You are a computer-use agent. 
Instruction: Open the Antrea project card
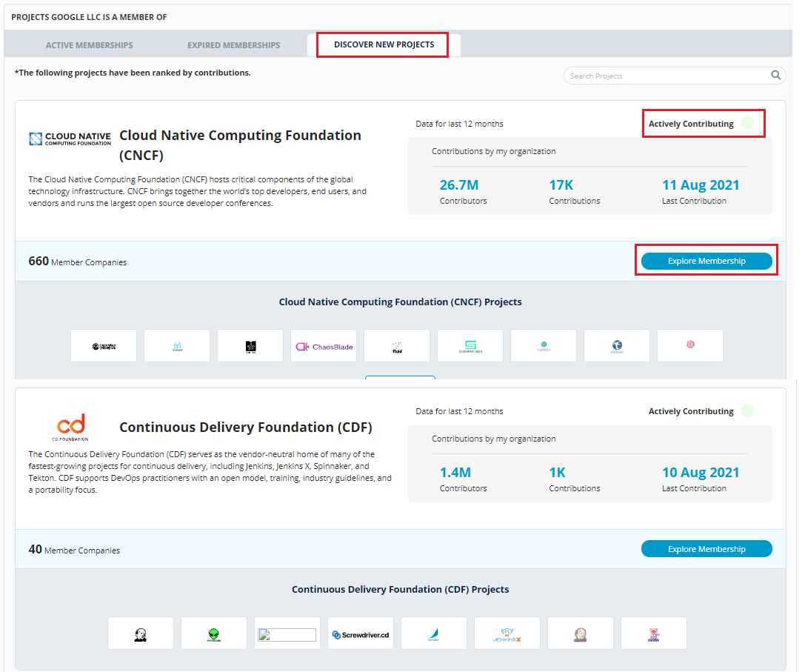click(x=544, y=346)
